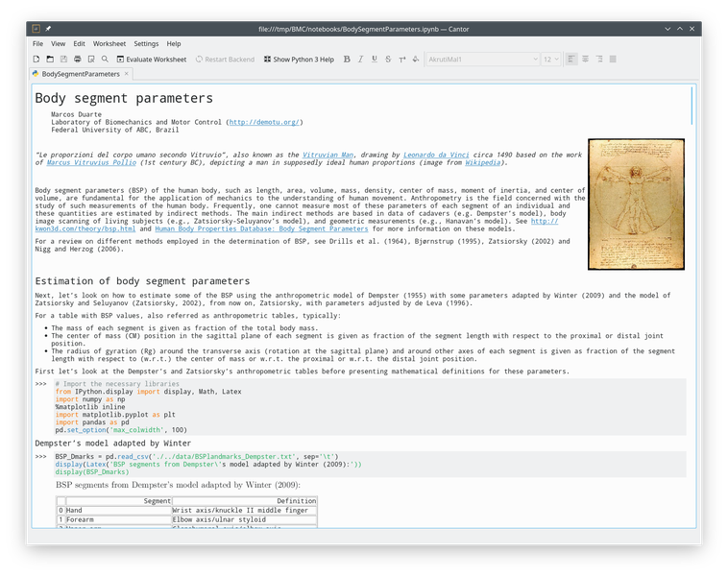Click Restart Backend
The image size is (728, 576).
225,59
